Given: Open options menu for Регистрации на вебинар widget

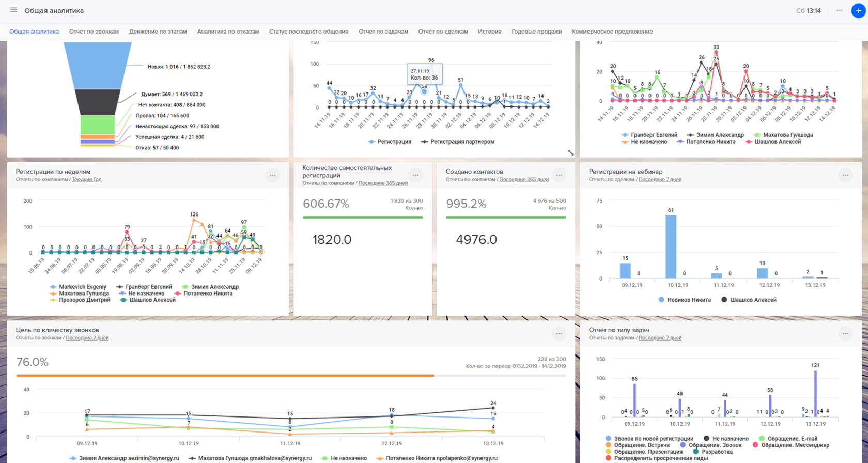Looking at the screenshot, I should coord(845,175).
